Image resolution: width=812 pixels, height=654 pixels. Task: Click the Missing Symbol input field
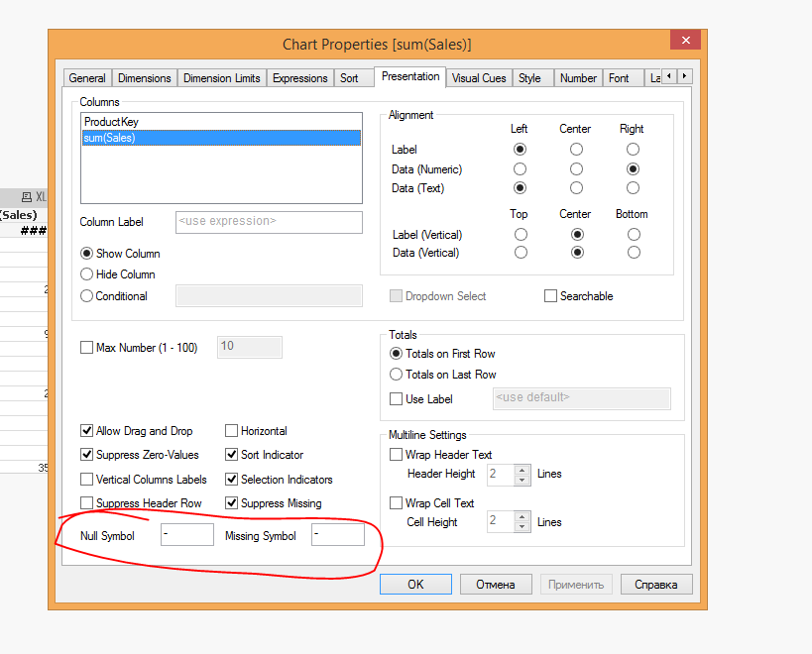point(338,534)
